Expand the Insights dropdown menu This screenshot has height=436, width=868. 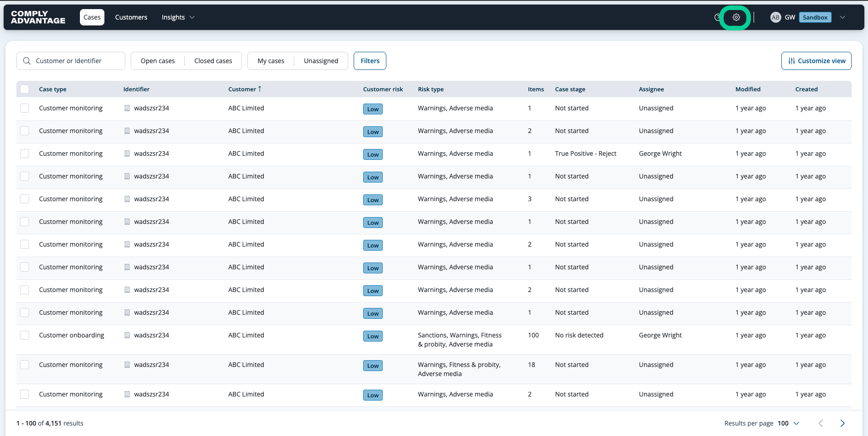178,17
